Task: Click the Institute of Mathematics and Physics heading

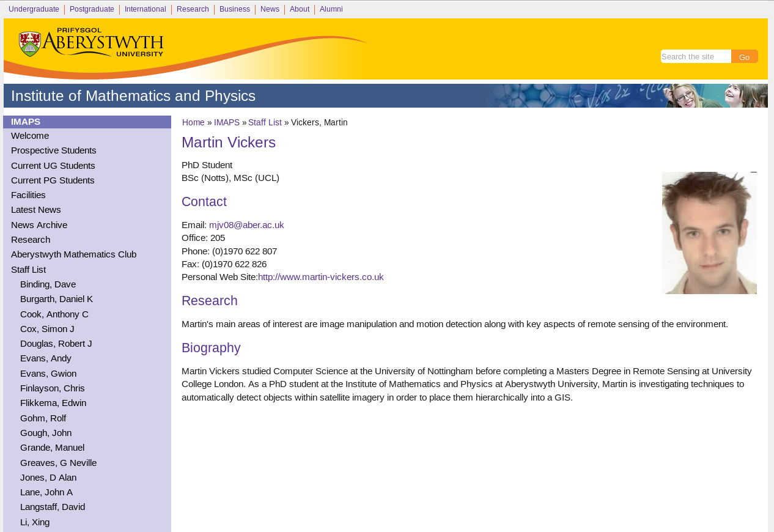Action: coord(133,96)
